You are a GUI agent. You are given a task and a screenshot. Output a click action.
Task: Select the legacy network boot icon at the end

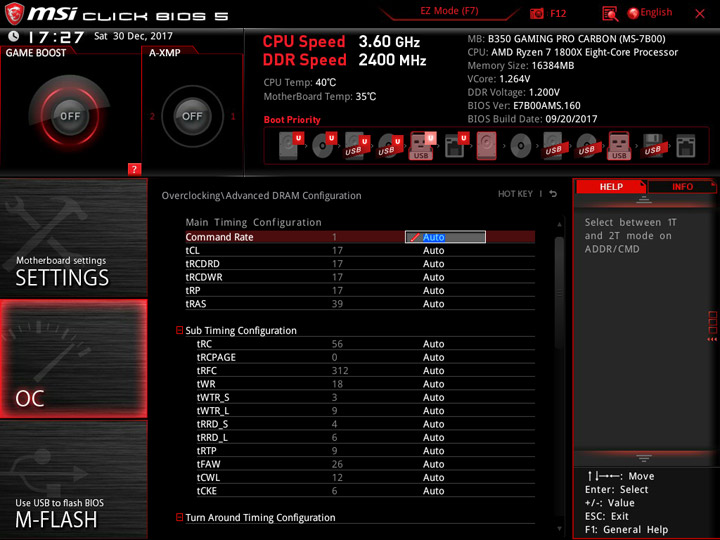pos(686,146)
